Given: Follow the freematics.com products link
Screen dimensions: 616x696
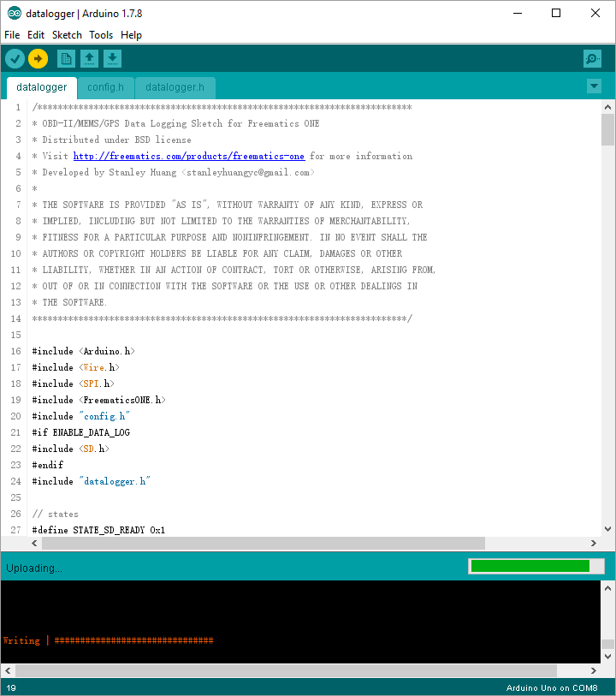Looking at the screenshot, I should coord(189,157).
